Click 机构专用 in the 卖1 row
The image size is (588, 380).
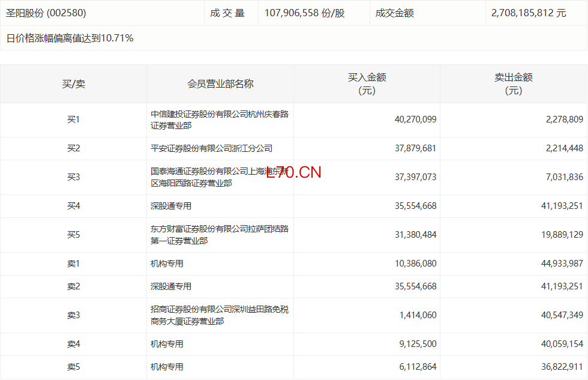coord(167,264)
